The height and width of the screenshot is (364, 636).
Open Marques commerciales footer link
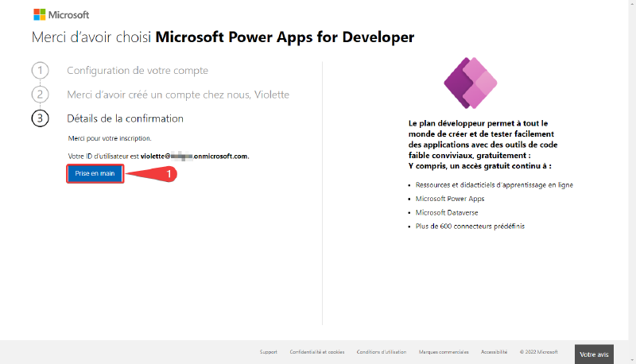point(444,352)
